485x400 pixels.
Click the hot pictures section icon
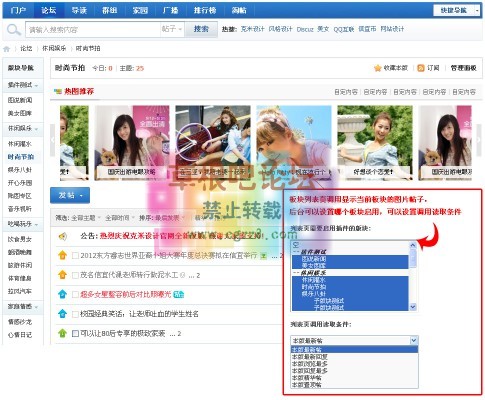pos(58,91)
